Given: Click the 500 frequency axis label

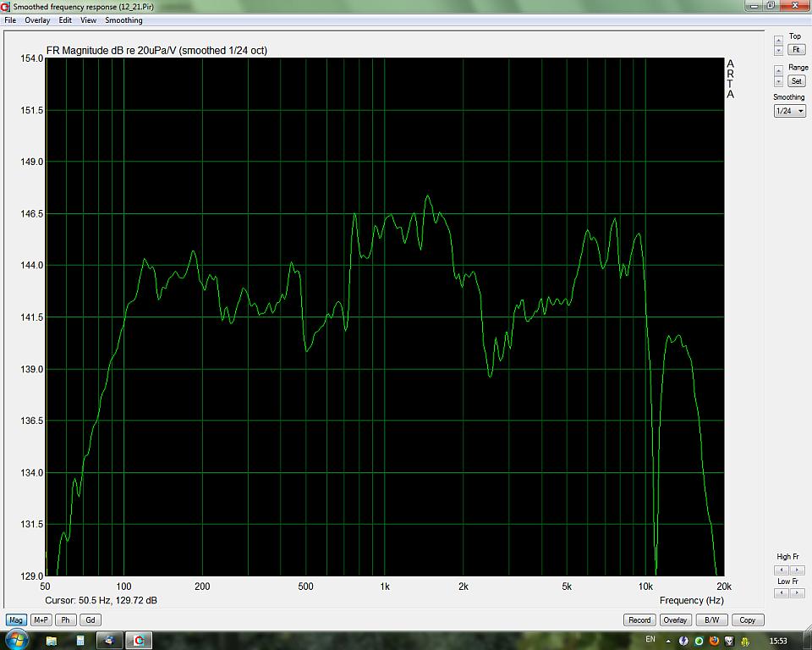Looking at the screenshot, I should [x=305, y=587].
